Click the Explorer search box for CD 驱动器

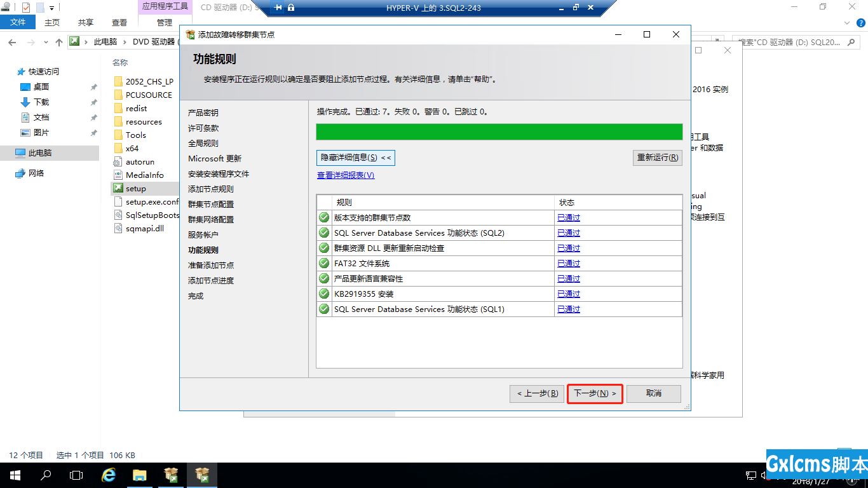click(x=797, y=42)
